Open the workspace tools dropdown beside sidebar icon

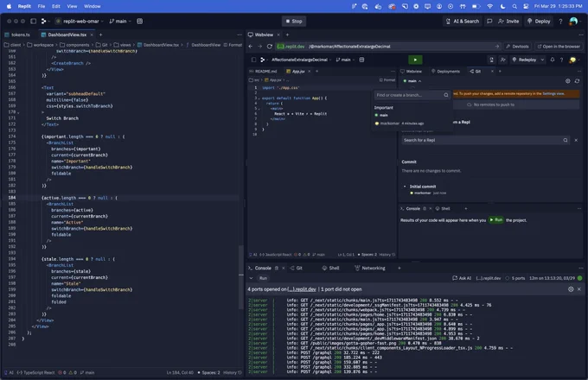[45, 22]
